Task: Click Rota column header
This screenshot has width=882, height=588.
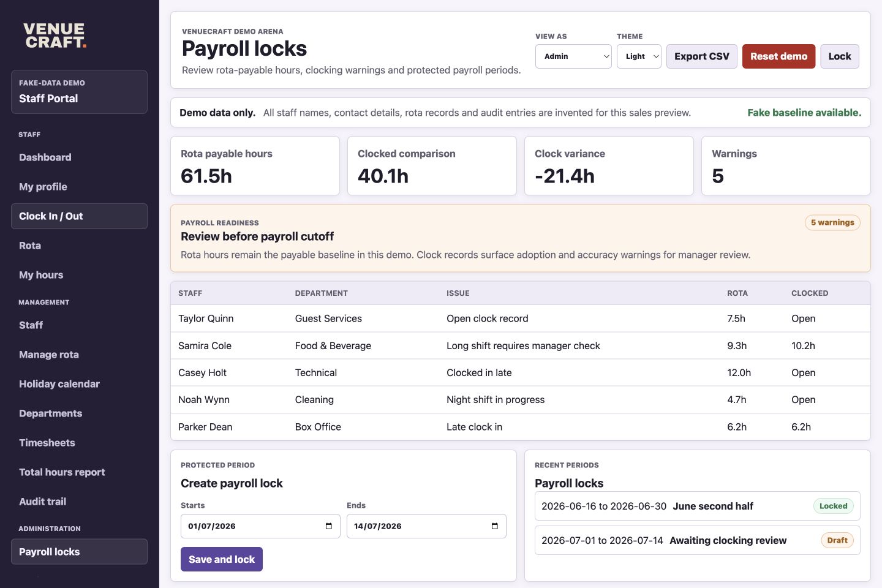Action: pos(737,293)
